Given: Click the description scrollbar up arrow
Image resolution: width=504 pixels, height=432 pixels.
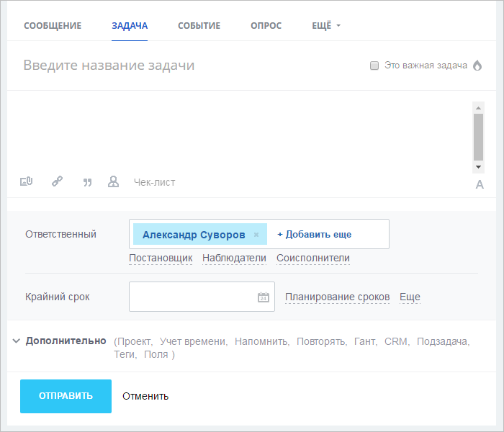Looking at the screenshot, I should coord(478,108).
